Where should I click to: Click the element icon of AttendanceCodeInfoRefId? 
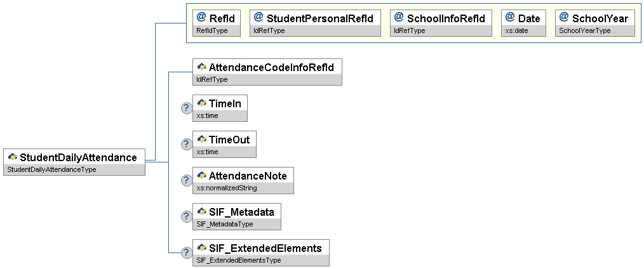click(x=202, y=67)
